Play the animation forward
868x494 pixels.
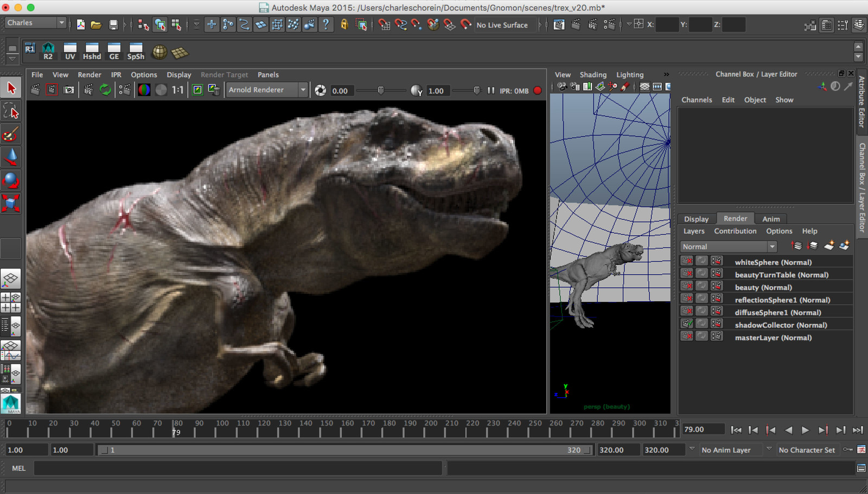805,430
